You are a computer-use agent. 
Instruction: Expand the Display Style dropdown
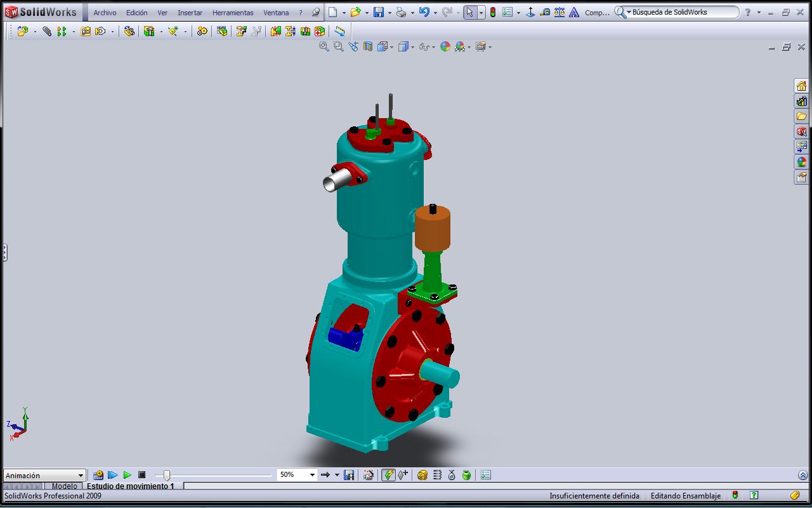click(x=412, y=47)
